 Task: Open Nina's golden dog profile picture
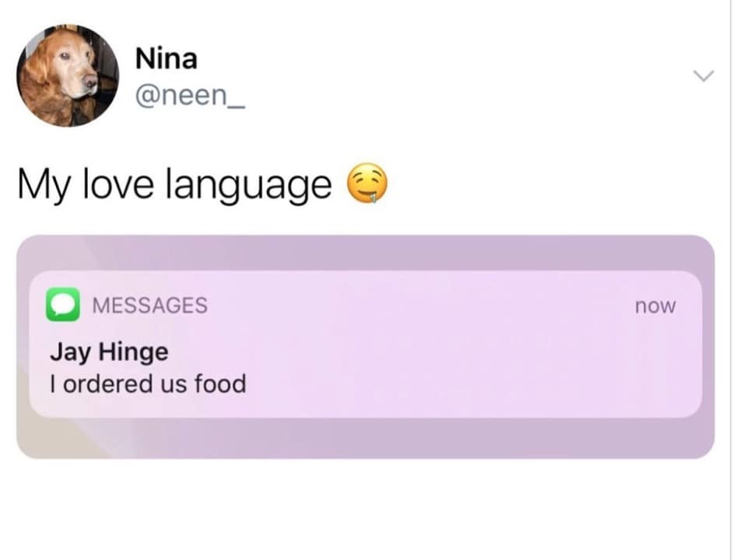(x=68, y=75)
